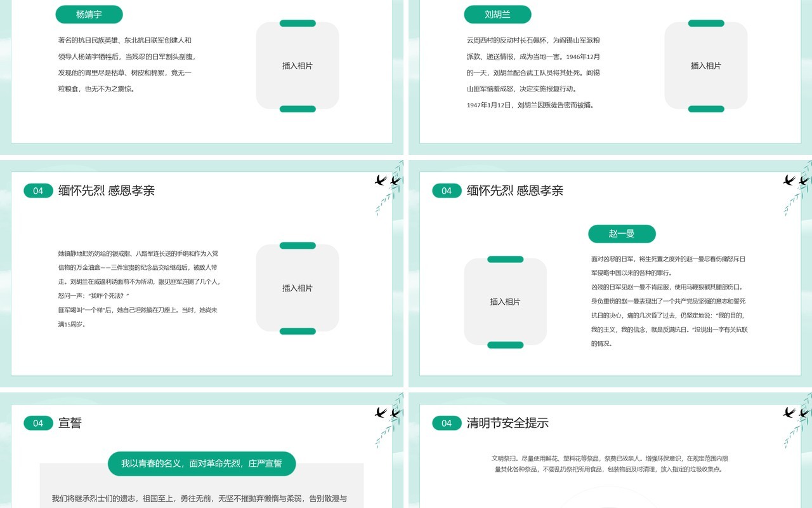The width and height of the screenshot is (812, 508).
Task: Click the line starting 面对凶恶的日军
Action: pyautogui.click(x=668, y=258)
